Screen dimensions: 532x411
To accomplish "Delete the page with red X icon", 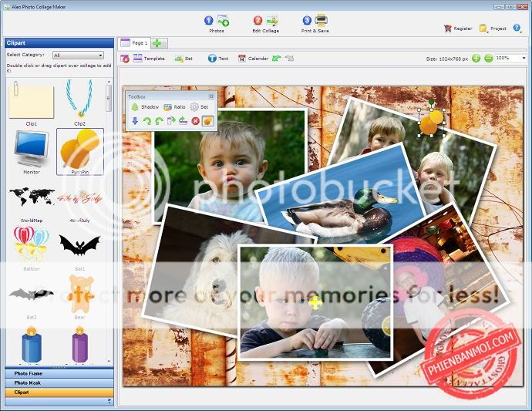I will [124, 59].
